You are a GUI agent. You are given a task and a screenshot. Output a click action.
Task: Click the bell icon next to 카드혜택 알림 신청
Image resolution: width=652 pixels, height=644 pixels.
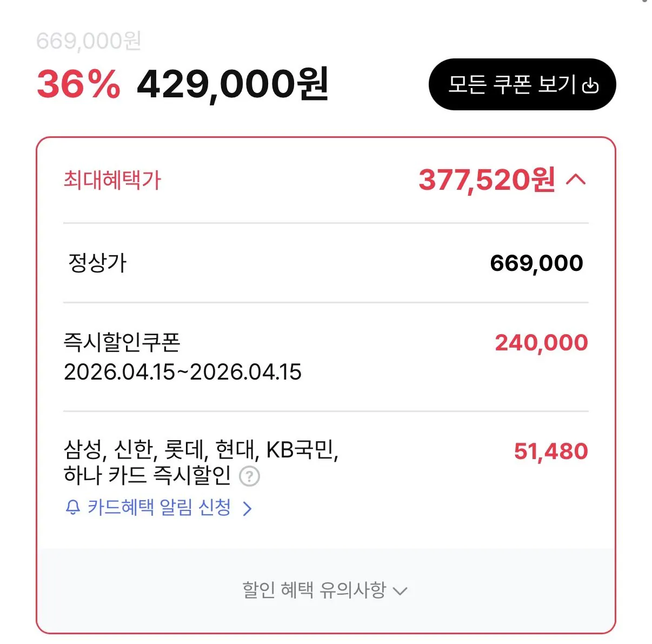[x=72, y=507]
